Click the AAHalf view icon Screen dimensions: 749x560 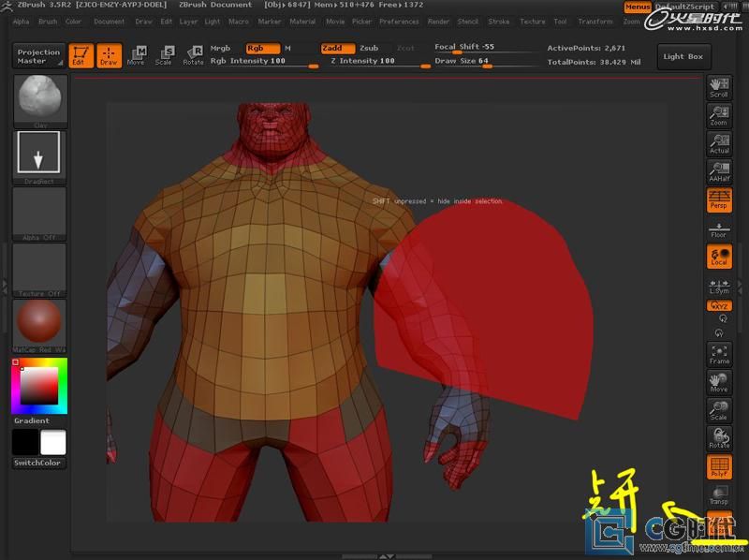pyautogui.click(x=719, y=171)
